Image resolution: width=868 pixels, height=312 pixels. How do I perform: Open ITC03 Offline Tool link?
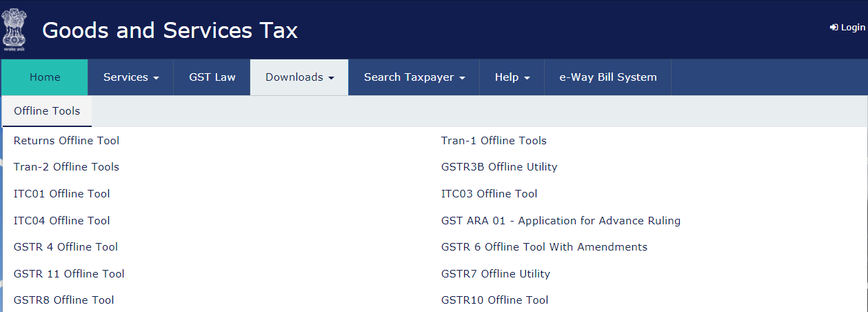(x=489, y=194)
